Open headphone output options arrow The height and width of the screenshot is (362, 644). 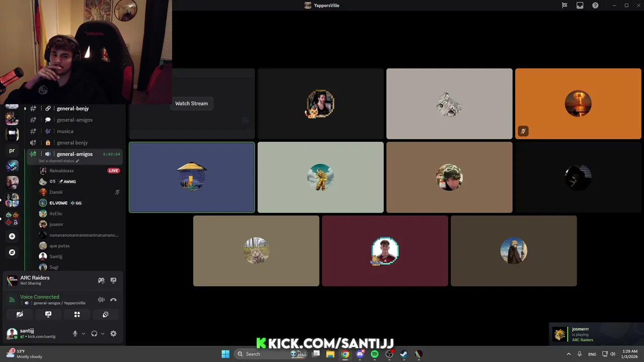click(103, 333)
